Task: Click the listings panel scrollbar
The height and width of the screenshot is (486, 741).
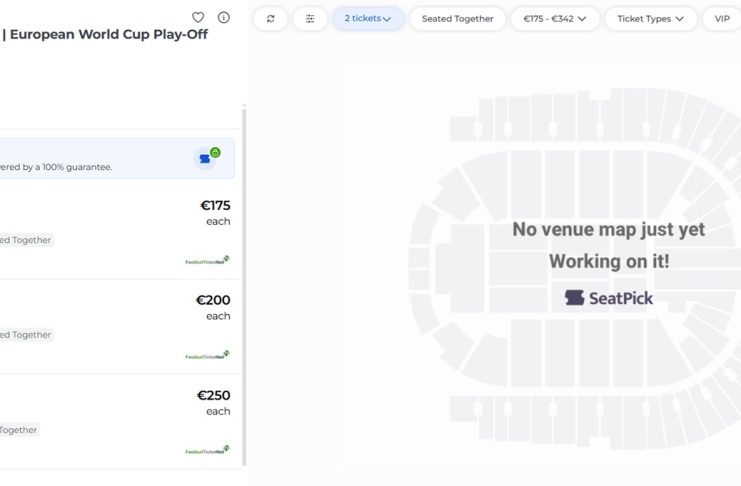Action: [x=243, y=280]
